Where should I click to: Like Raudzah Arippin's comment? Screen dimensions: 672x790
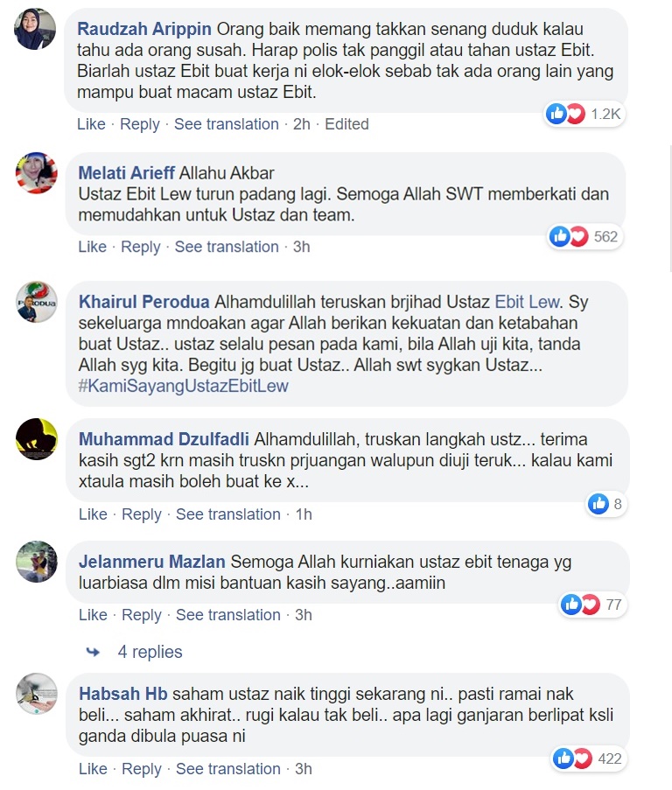click(x=91, y=124)
